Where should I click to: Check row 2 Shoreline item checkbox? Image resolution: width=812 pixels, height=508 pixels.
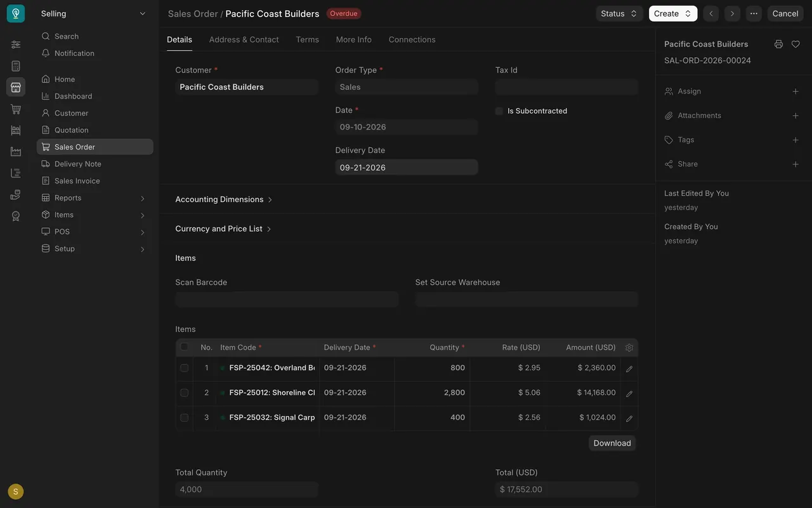(x=185, y=392)
